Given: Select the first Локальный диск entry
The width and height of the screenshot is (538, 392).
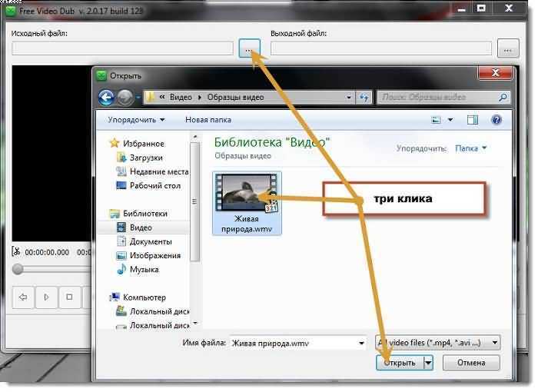Looking at the screenshot, I should coord(159,311).
